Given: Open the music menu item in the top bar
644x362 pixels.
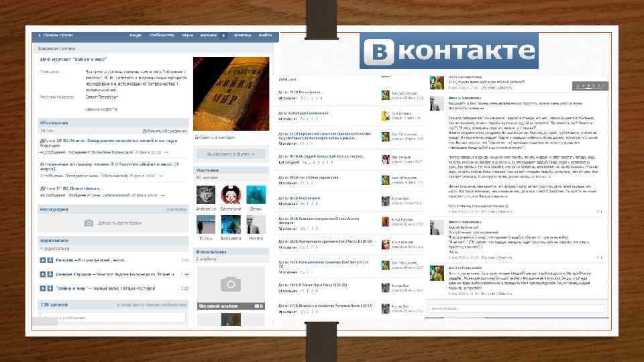Looking at the screenshot, I should pyautogui.click(x=209, y=36).
